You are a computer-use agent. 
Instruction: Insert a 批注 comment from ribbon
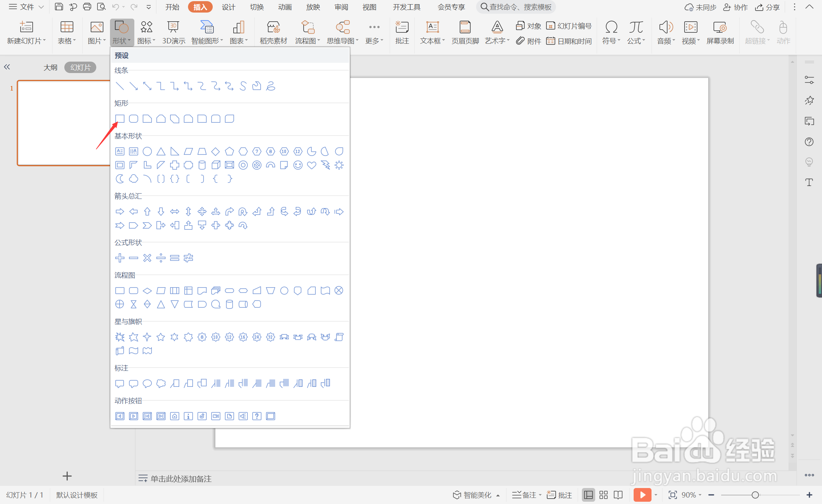click(x=402, y=33)
